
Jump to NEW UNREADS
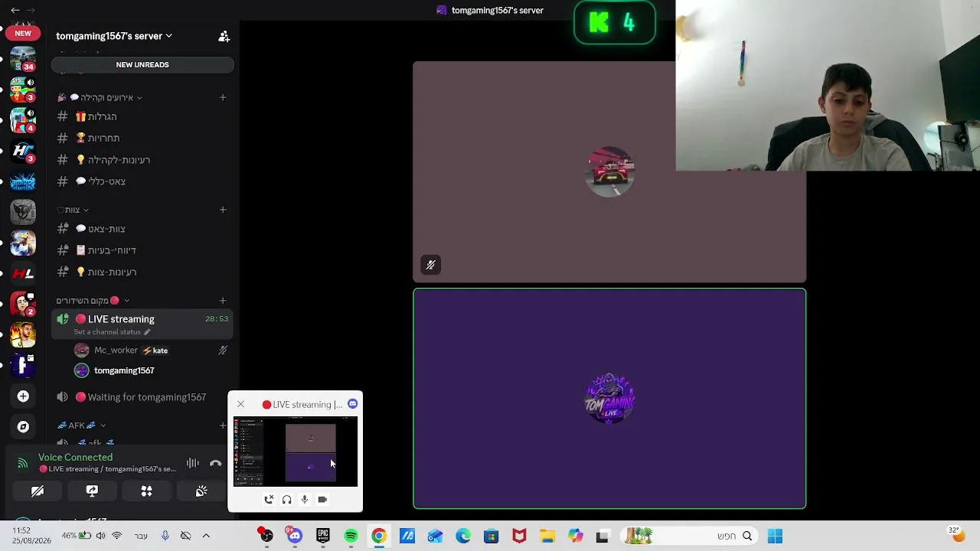tap(142, 65)
